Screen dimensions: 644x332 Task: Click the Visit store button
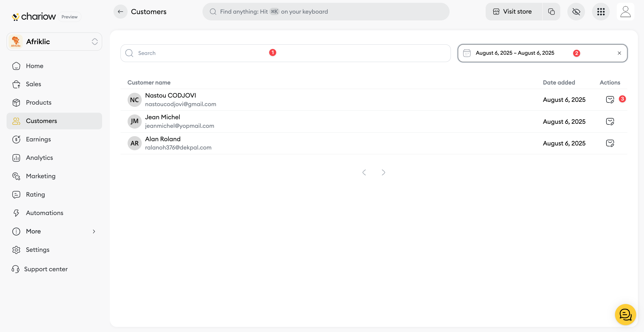tap(513, 12)
